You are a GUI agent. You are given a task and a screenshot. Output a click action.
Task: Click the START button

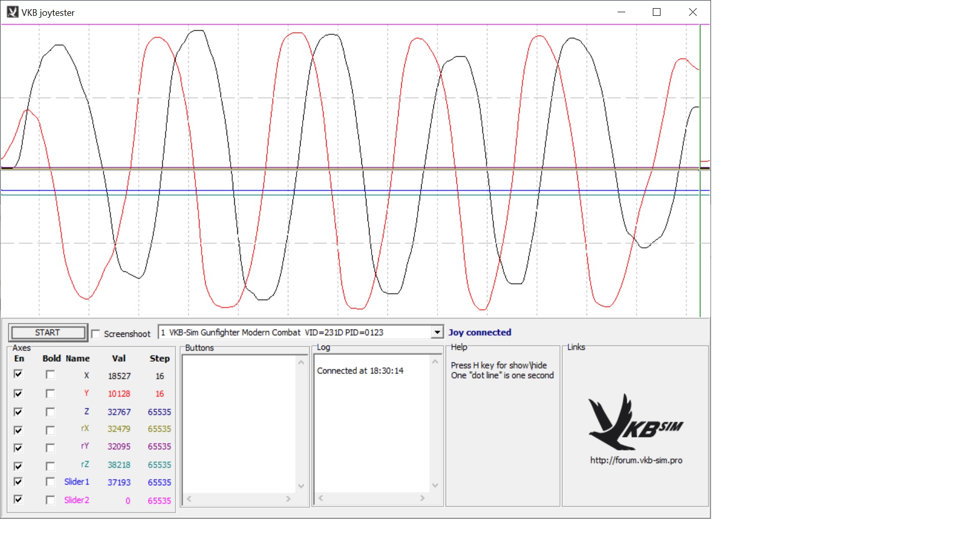(48, 333)
